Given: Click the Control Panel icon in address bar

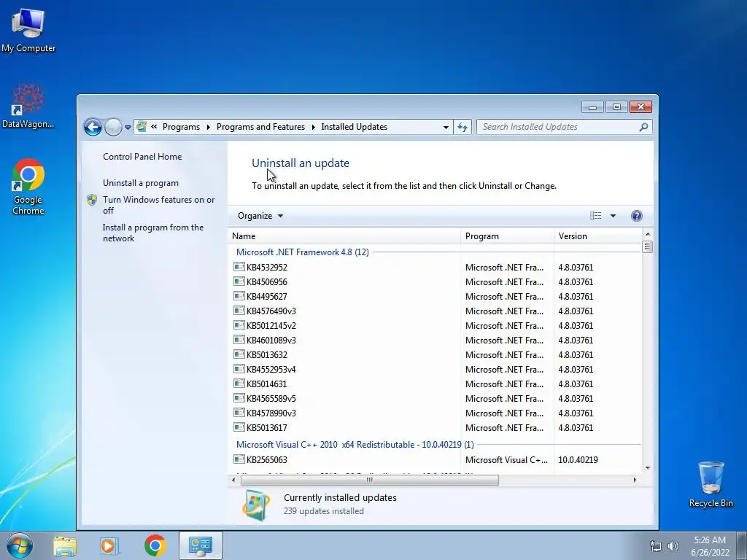Looking at the screenshot, I should [x=142, y=127].
